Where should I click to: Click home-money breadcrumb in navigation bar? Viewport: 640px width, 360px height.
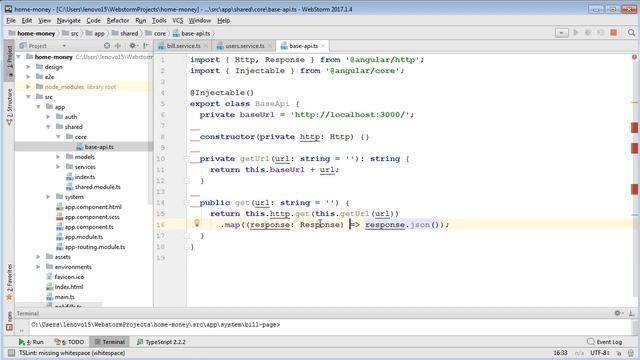click(32, 33)
